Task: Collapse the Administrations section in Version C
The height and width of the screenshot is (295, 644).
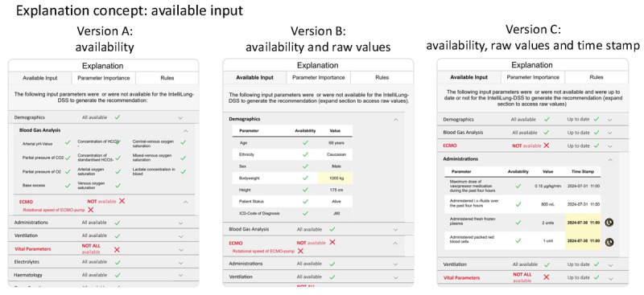Action: 610,159
